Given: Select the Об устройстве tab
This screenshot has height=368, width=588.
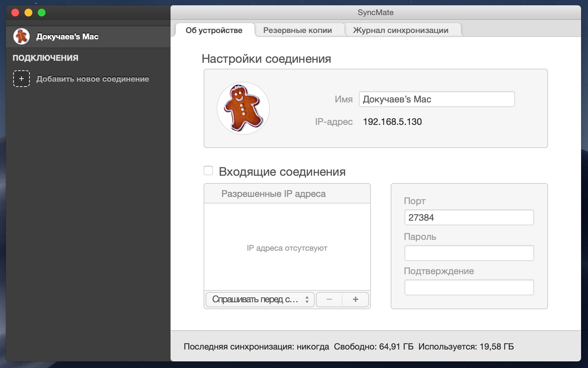Looking at the screenshot, I should pyautogui.click(x=214, y=30).
